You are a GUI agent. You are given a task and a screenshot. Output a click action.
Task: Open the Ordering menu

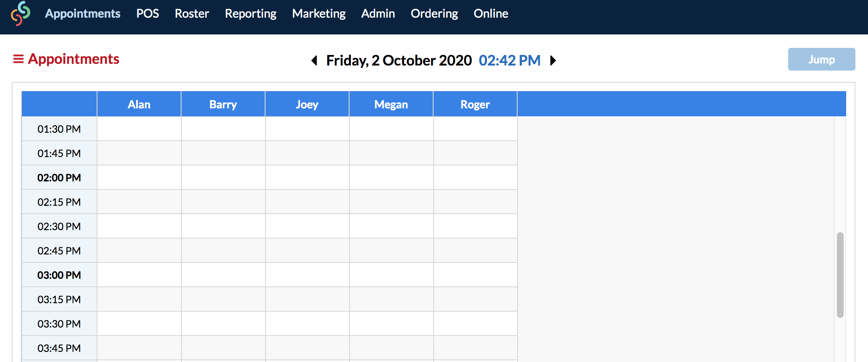point(434,13)
